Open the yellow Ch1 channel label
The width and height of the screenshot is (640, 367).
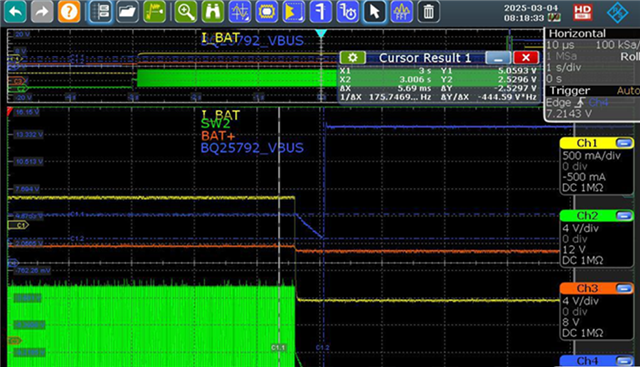tap(587, 143)
